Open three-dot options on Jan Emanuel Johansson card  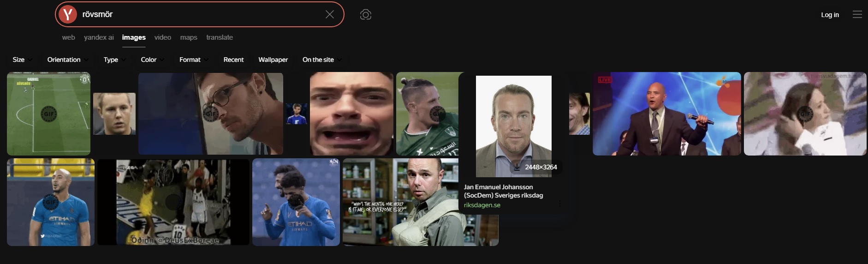(x=560, y=204)
